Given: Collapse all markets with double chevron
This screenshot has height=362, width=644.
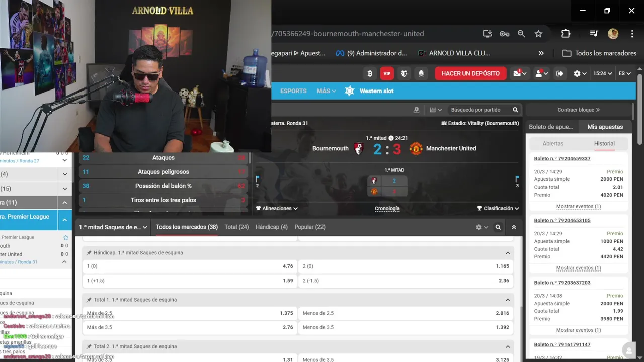Looking at the screenshot, I should 514,227.
